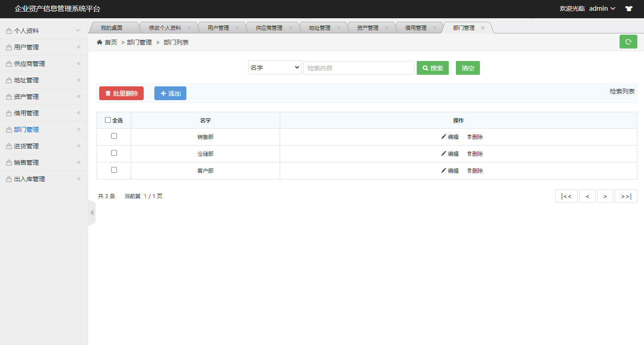The height and width of the screenshot is (345, 644).
Task: Click the delete trash icon for 客户部
Action: click(x=469, y=170)
